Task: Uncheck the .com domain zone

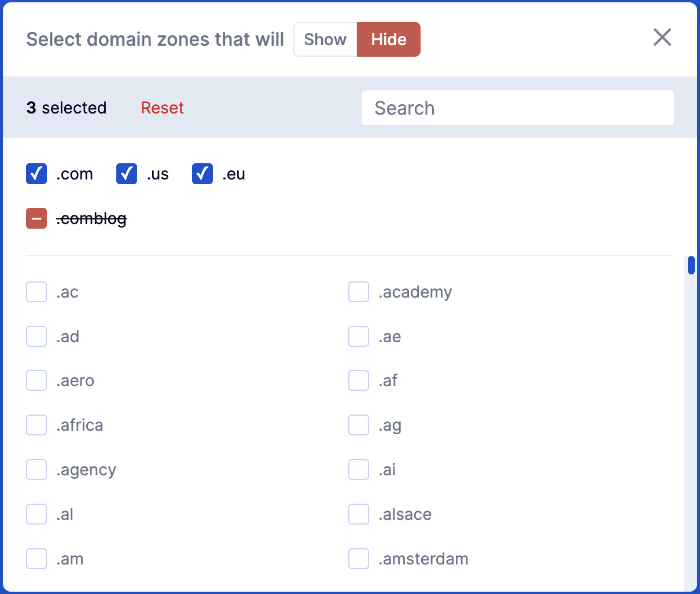Action: (x=36, y=174)
